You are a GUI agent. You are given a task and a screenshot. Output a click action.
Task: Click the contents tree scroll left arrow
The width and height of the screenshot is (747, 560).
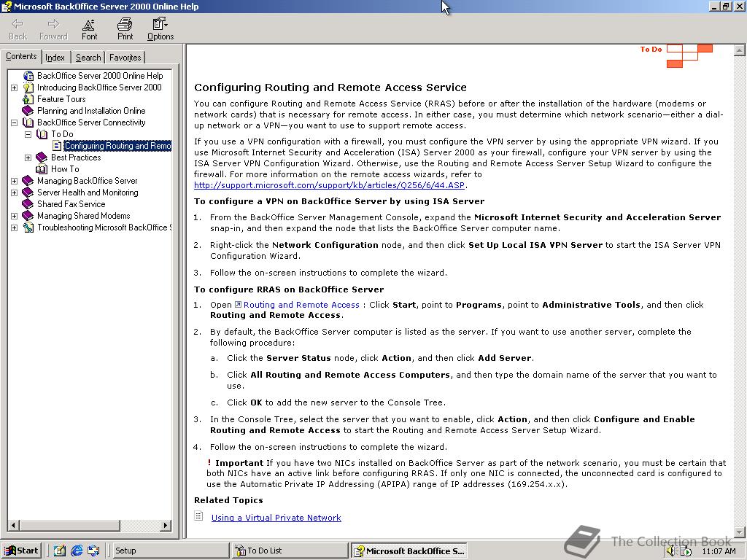tap(13, 526)
